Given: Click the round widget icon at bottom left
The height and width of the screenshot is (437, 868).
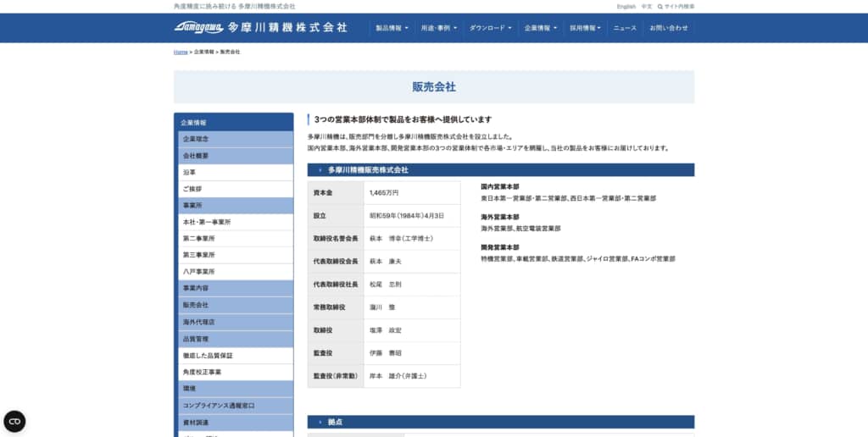Looking at the screenshot, I should coord(14,422).
